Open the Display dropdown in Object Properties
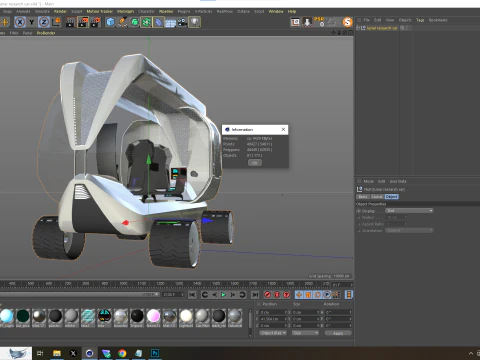 409,211
